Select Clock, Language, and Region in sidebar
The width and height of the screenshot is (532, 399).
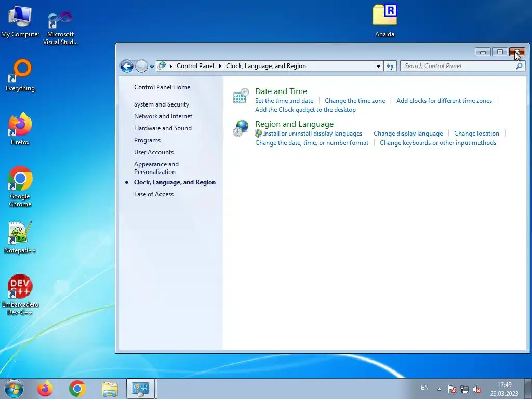175,182
